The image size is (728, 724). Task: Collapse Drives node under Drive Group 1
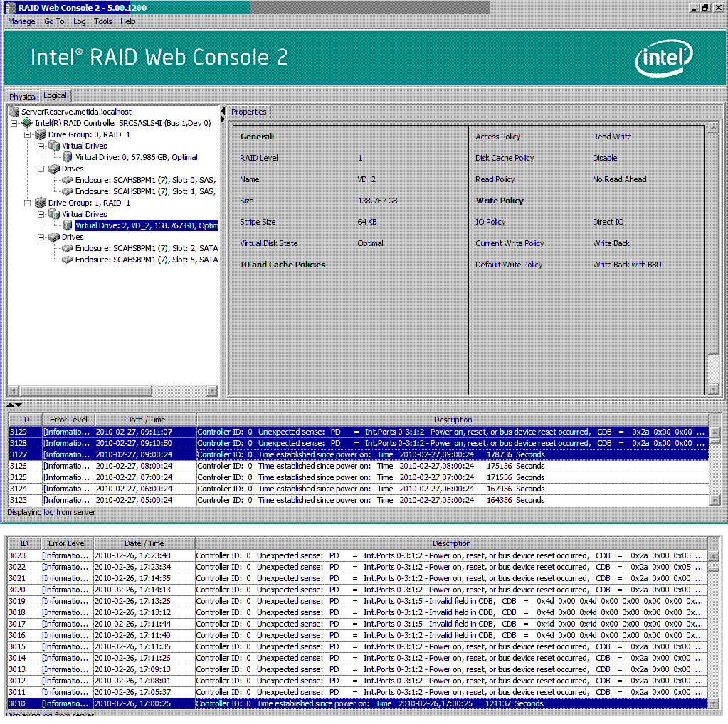coord(41,237)
